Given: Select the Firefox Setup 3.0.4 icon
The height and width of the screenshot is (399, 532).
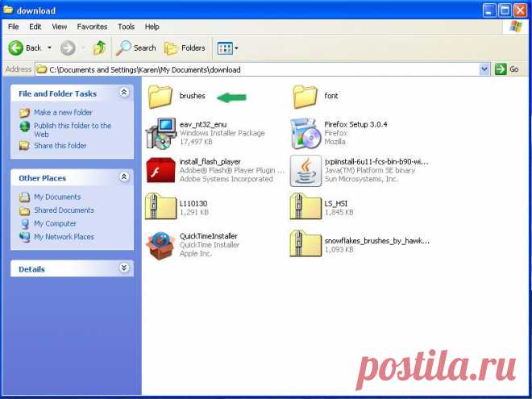Looking at the screenshot, I should [x=305, y=133].
